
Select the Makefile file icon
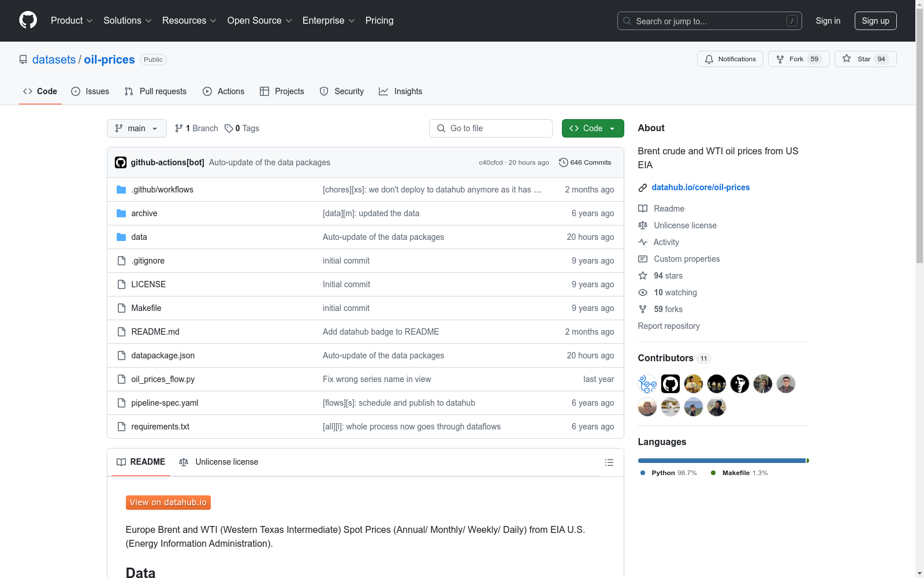(121, 308)
